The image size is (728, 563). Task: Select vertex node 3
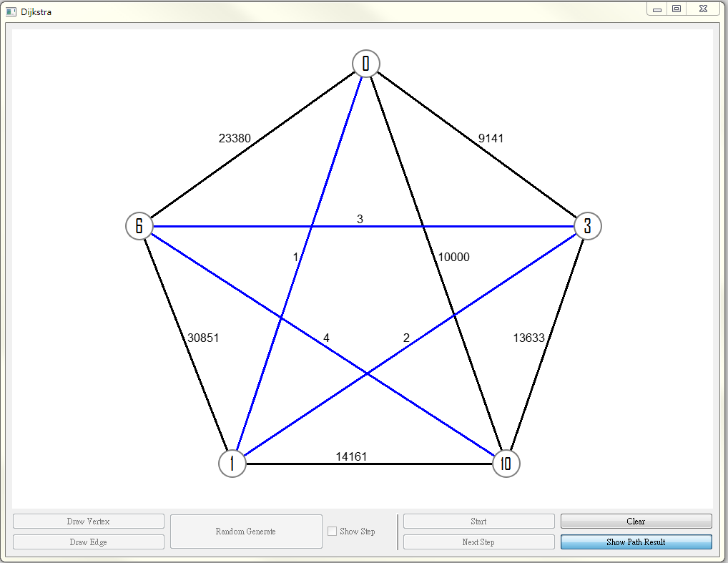[x=588, y=226]
